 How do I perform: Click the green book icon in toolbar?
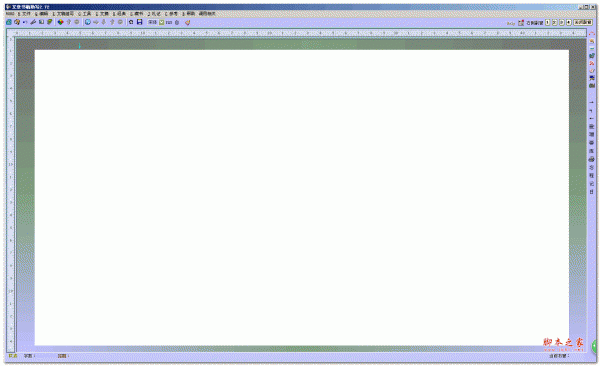(x=49, y=22)
